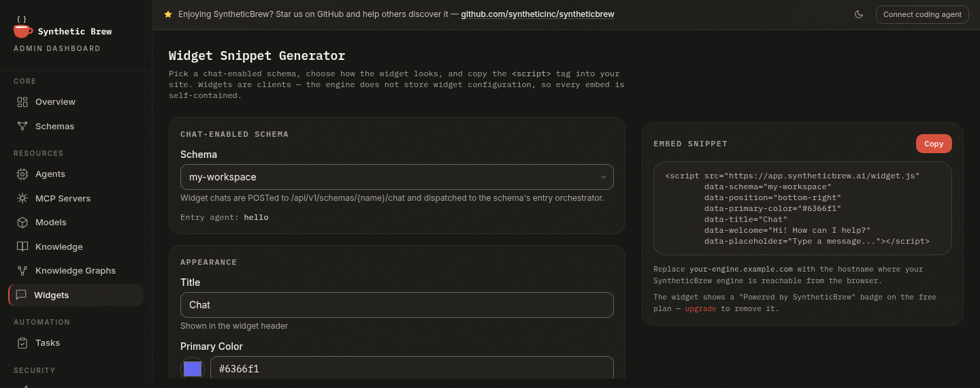Click the 'Shown in the widget header' hint

point(234,326)
